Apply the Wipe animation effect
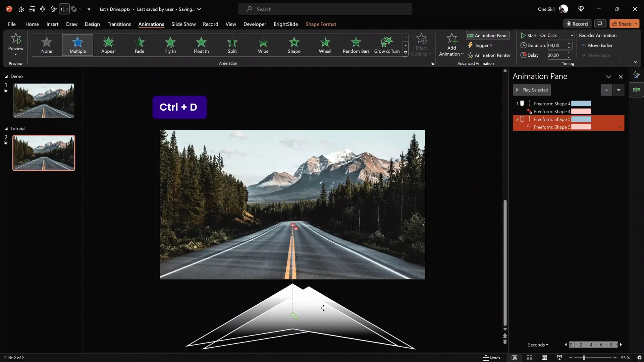644x362 pixels. pos(263,45)
